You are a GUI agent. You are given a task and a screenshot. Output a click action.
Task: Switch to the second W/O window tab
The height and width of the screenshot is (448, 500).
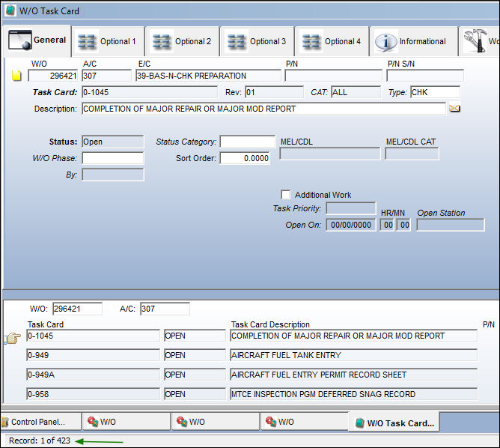coord(216,422)
